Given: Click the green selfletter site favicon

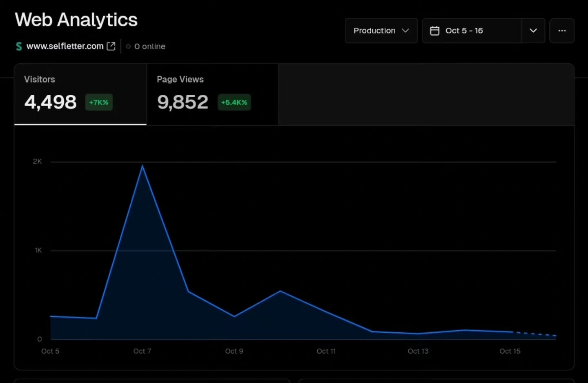Looking at the screenshot, I should (19, 46).
